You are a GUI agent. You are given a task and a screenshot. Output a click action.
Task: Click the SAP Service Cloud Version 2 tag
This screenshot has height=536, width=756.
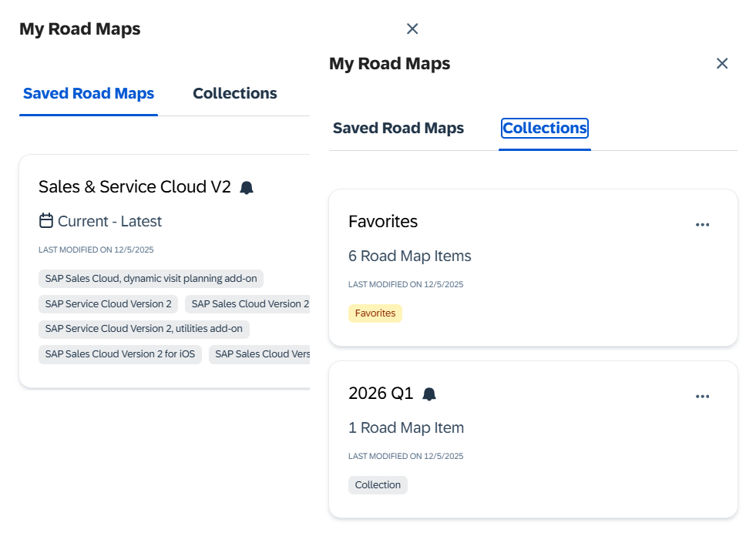pyautogui.click(x=109, y=304)
